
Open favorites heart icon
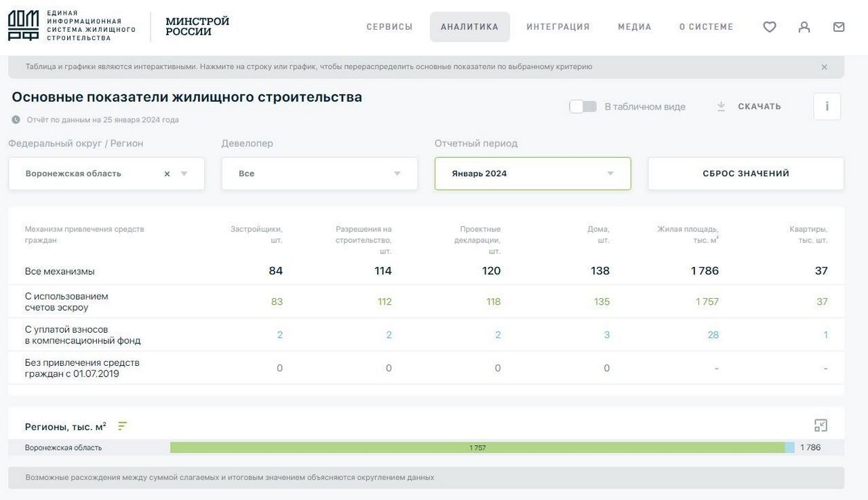pyautogui.click(x=770, y=27)
